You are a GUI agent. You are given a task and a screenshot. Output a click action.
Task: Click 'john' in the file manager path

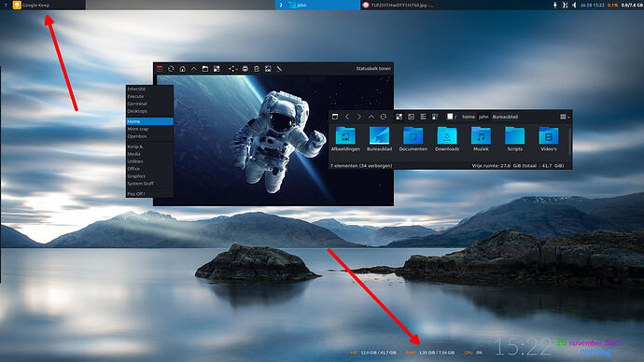click(483, 117)
